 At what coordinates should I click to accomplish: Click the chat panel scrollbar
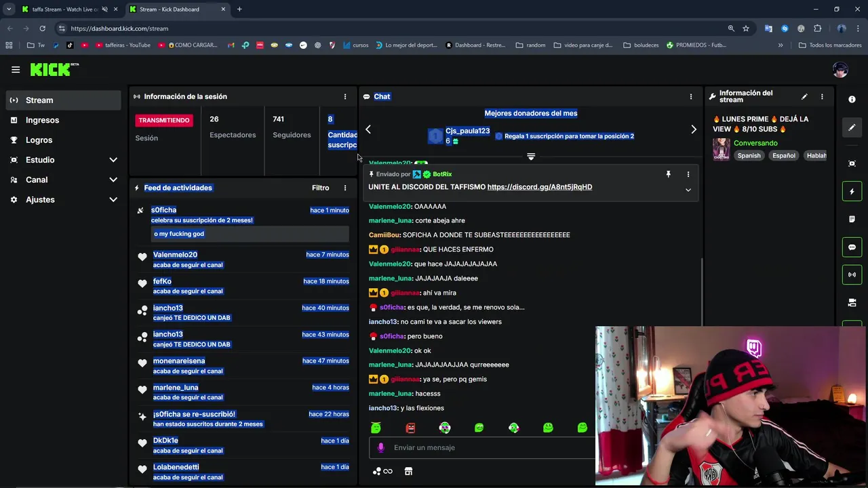(x=702, y=291)
